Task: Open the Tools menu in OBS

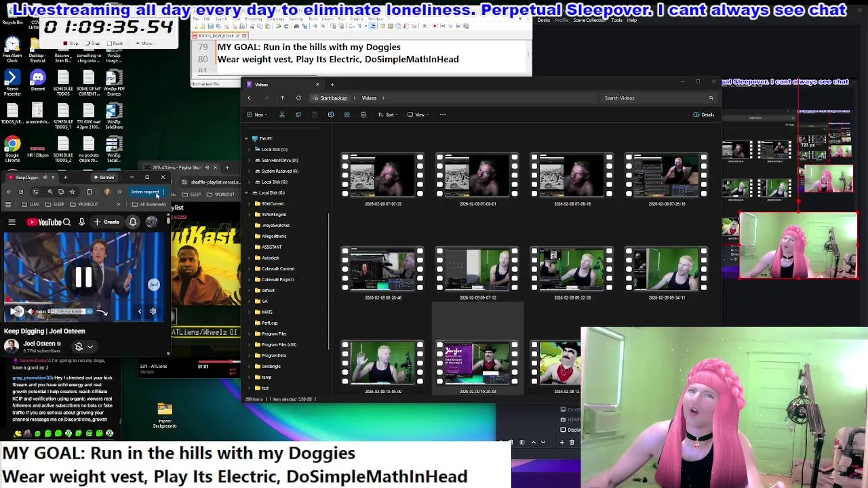Action: (616, 20)
